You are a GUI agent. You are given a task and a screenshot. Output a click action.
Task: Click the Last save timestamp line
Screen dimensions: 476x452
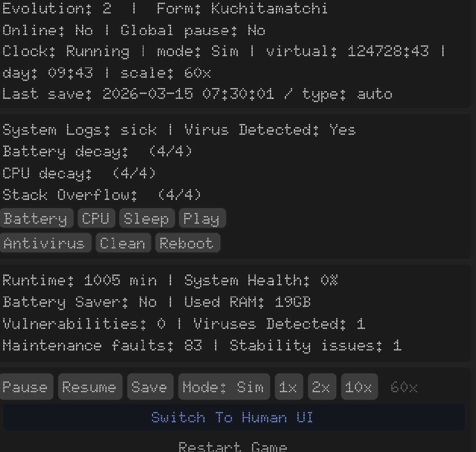point(198,94)
